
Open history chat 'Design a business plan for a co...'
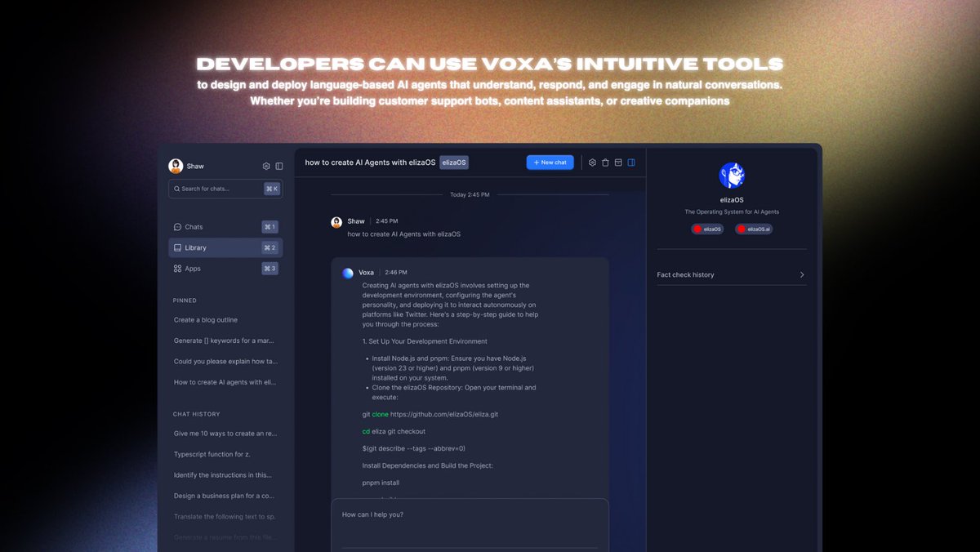(224, 496)
